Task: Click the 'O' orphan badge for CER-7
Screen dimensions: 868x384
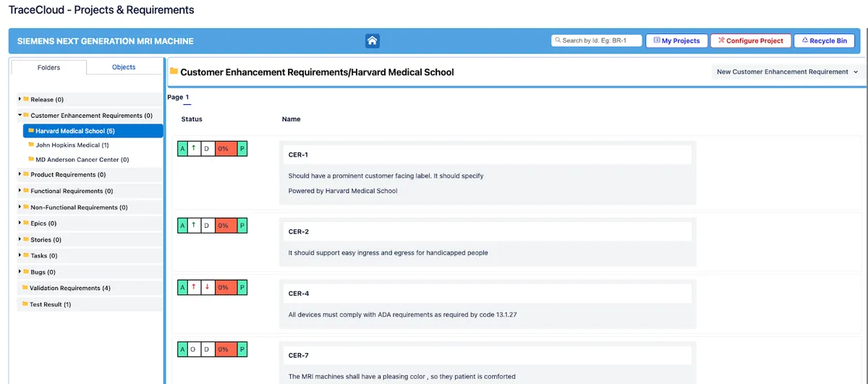Action: click(x=193, y=349)
